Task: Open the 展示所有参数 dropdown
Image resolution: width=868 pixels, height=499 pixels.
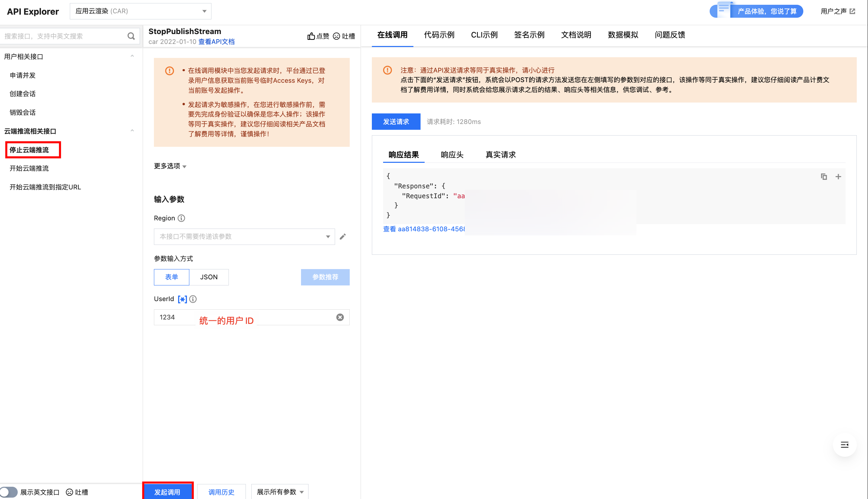Action: (280, 492)
